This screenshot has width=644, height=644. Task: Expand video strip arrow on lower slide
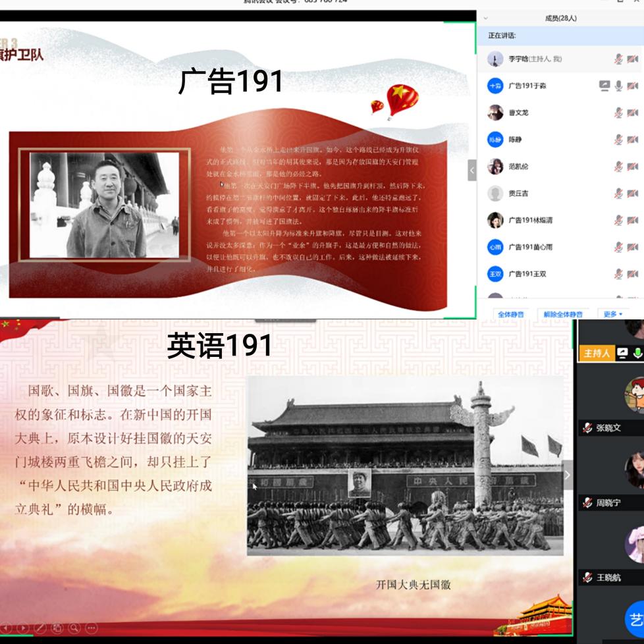pos(567,475)
